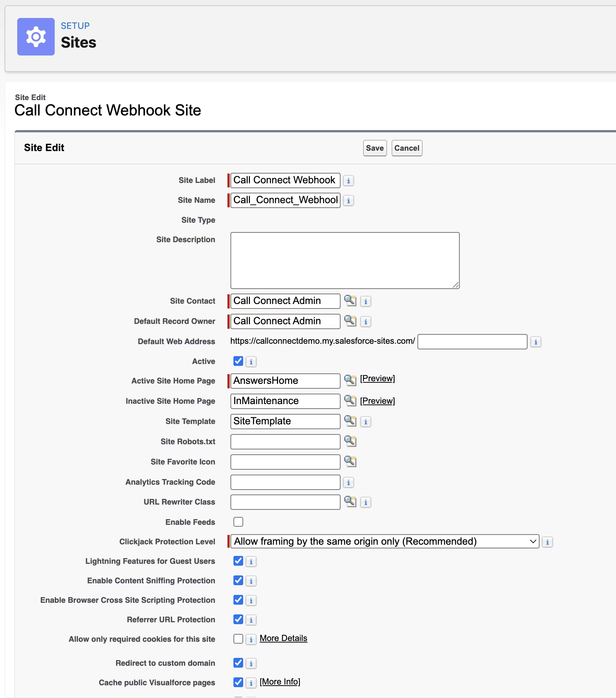
Task: Click the Analytics Tracking Code field
Action: point(286,482)
